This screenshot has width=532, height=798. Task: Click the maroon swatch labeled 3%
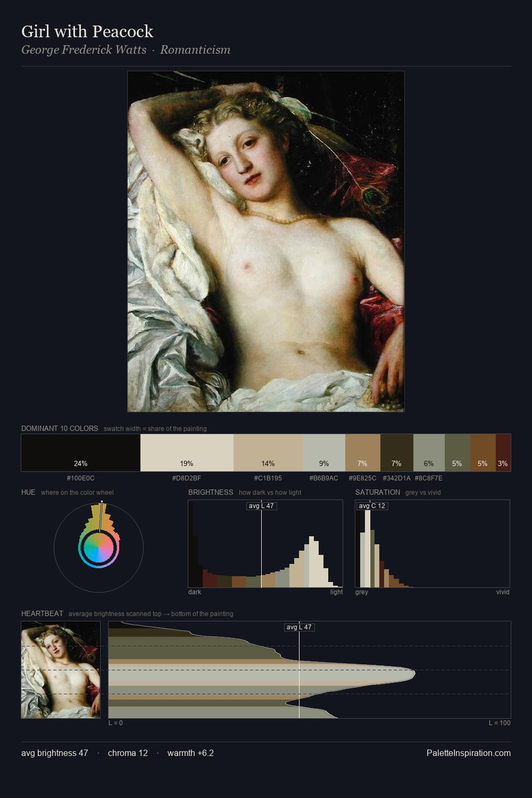click(x=503, y=453)
